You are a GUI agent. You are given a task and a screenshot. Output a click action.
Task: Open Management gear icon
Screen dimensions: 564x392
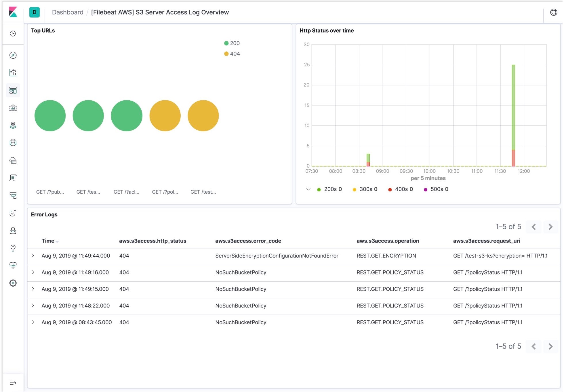[13, 283]
